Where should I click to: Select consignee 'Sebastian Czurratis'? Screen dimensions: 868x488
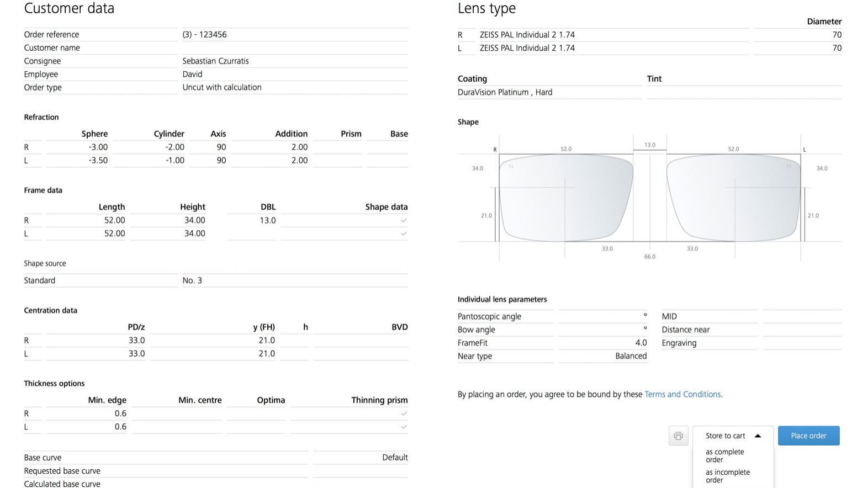[215, 61]
